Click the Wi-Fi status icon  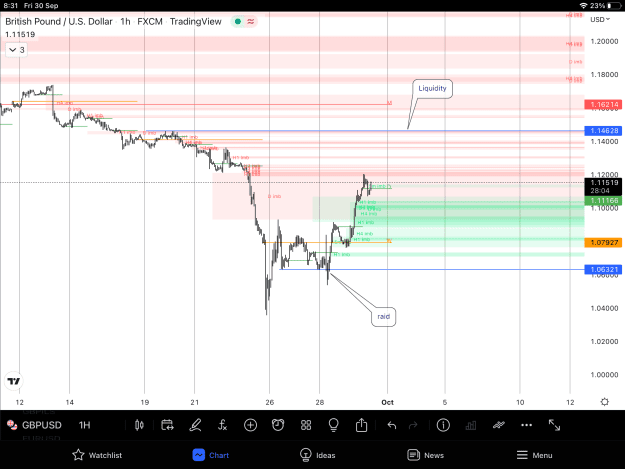(x=583, y=6)
